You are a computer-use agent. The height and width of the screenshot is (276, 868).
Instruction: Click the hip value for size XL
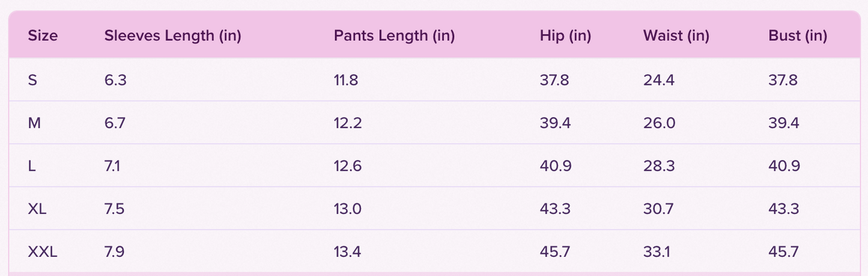tap(555, 209)
